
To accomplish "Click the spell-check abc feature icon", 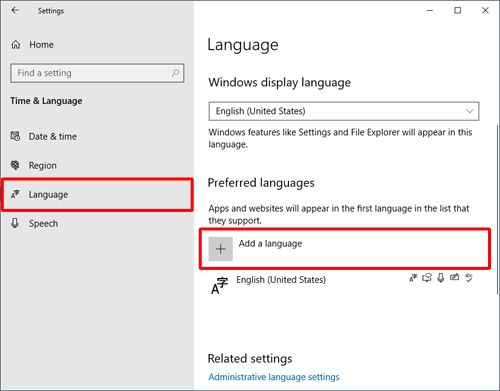I will [x=469, y=278].
